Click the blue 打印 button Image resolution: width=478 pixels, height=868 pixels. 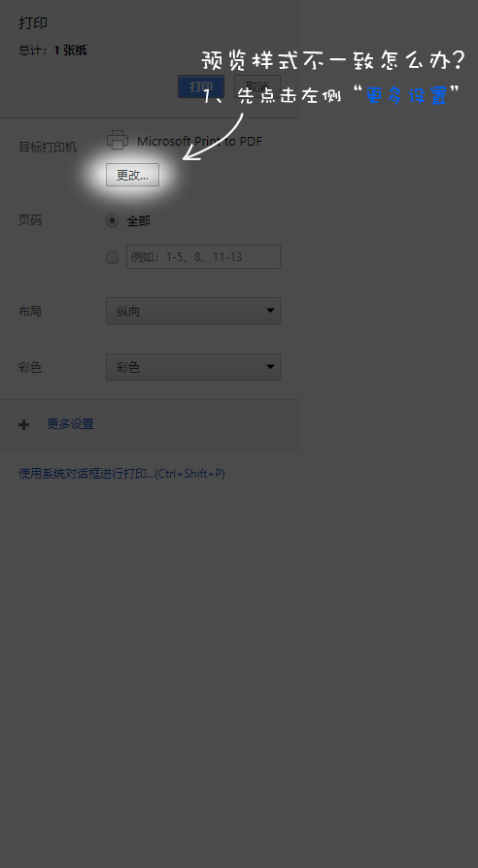tap(201, 87)
